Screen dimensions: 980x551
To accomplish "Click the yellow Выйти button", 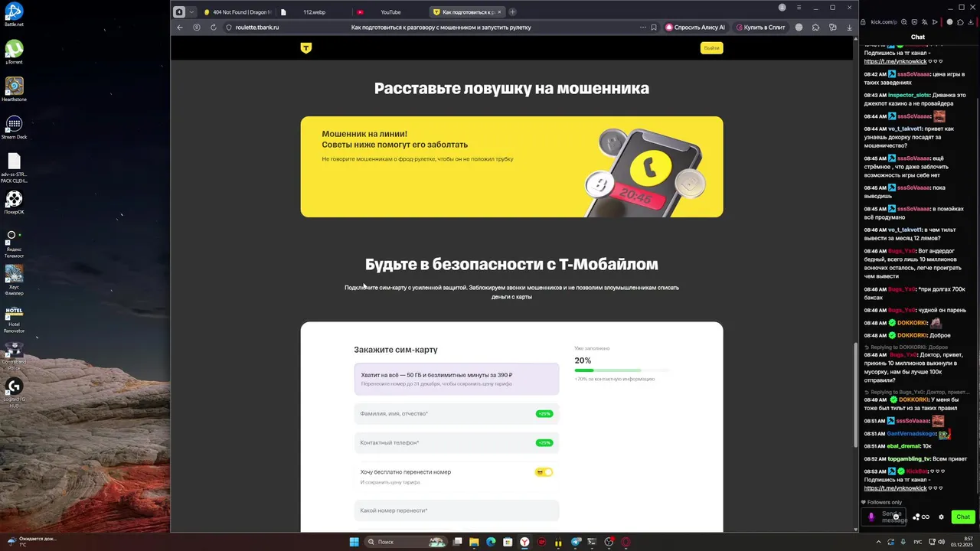I will point(711,48).
